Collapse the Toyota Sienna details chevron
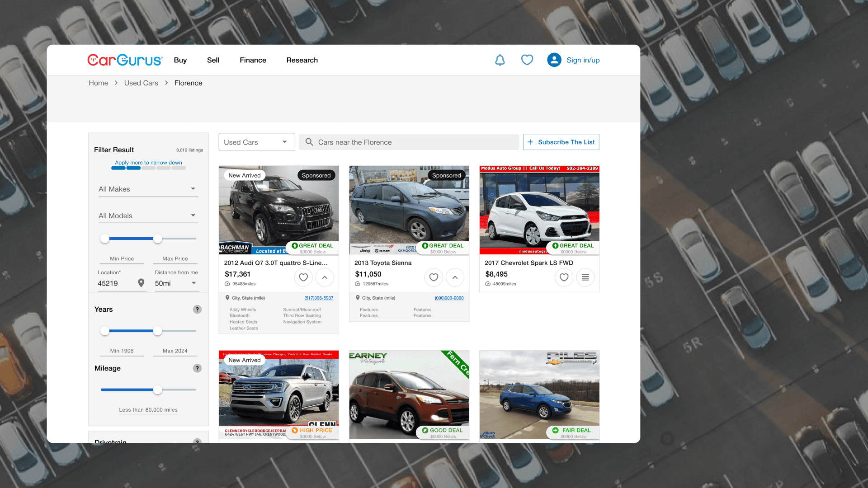The image size is (868, 488). point(455,277)
